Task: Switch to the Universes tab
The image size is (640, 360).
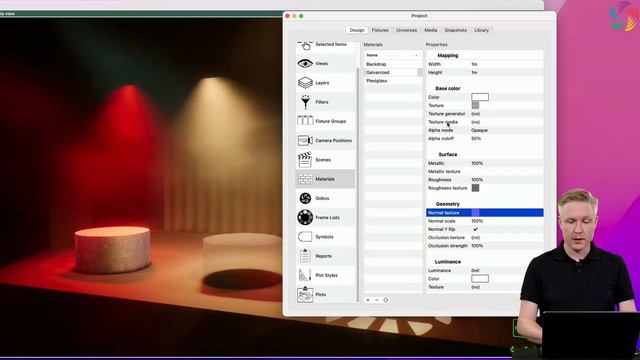Action: click(407, 30)
